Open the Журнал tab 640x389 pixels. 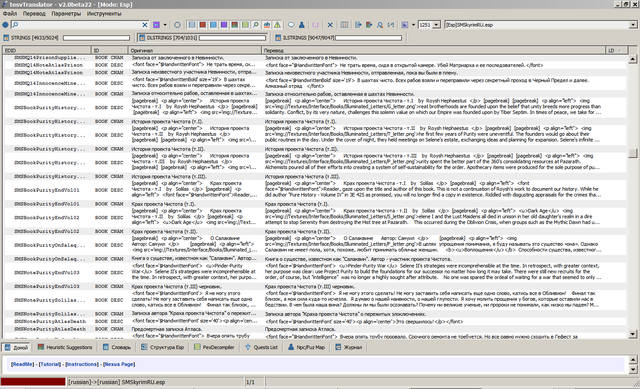[x=349, y=347]
